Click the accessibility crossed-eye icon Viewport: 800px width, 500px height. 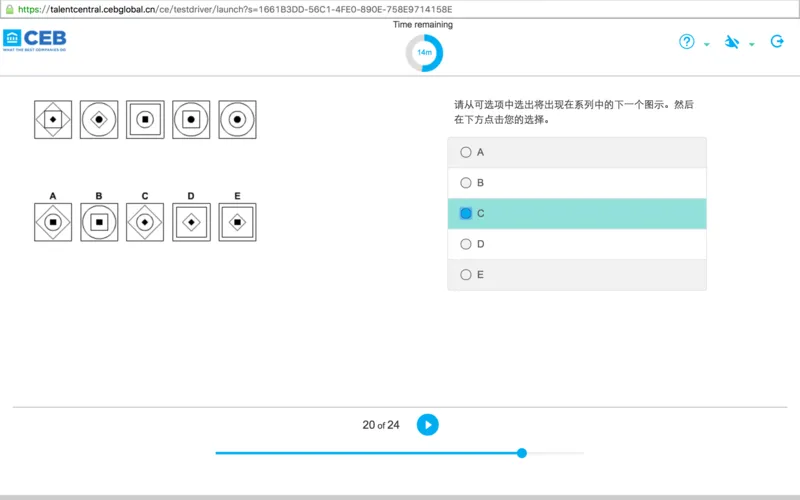click(732, 42)
